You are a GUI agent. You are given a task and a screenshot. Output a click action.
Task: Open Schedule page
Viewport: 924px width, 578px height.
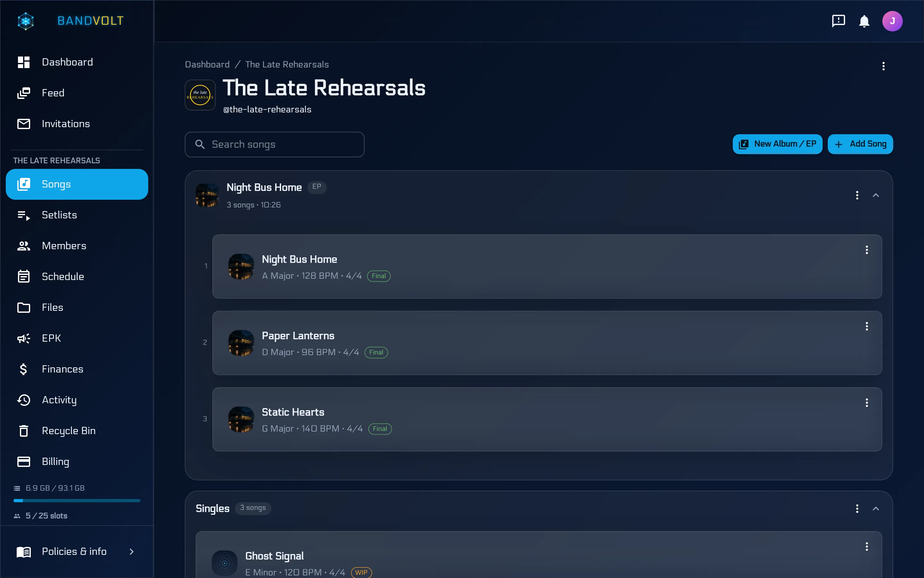pos(77,276)
